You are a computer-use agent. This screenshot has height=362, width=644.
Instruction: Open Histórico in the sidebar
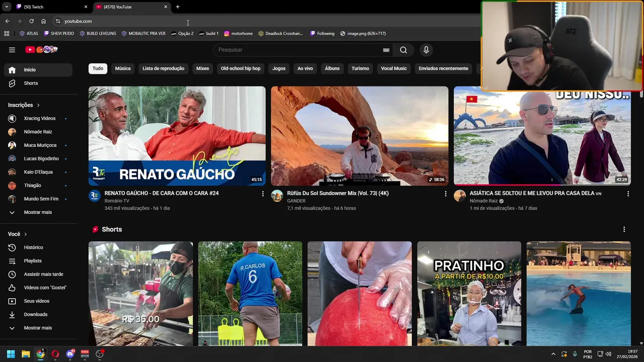(38, 247)
